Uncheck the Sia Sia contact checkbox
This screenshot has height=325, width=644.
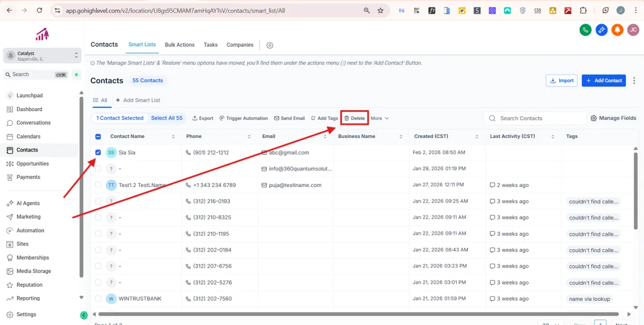pos(98,153)
